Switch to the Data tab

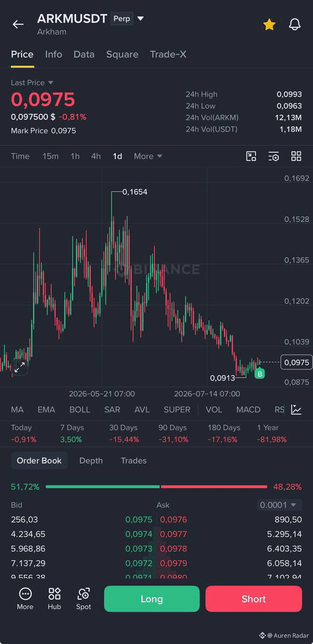[x=84, y=54]
